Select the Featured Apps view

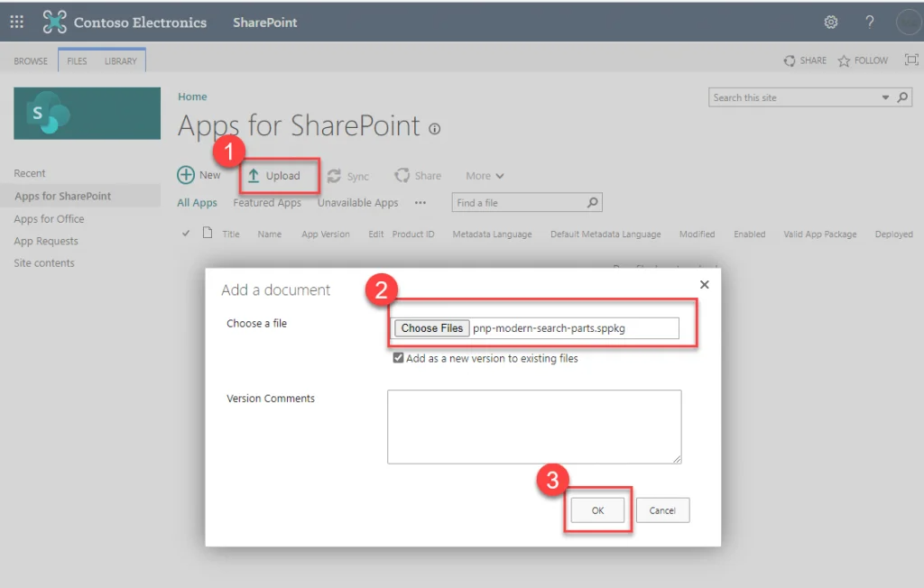267,203
